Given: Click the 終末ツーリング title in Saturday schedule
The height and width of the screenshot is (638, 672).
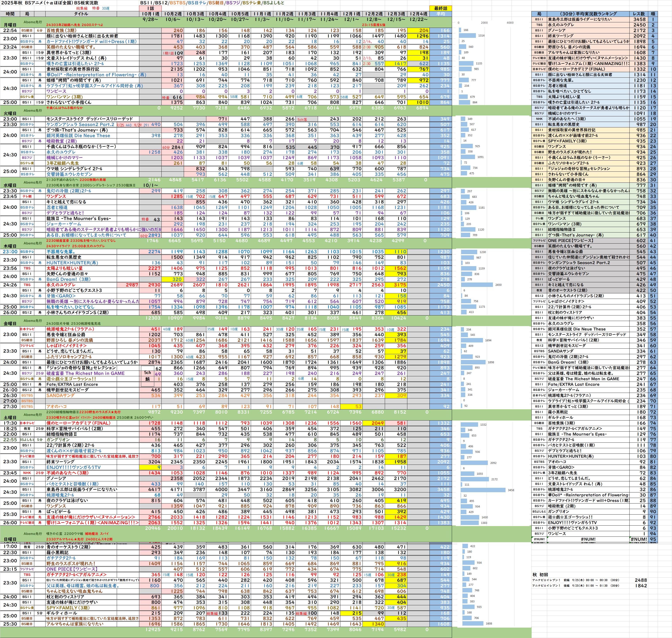Looking at the screenshot, I should 60,462.
